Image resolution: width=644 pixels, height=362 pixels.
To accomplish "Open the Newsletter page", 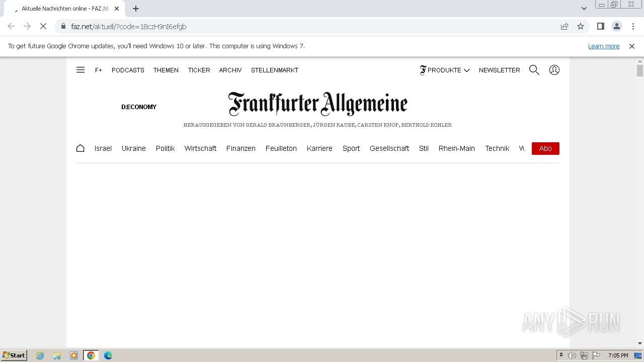I will pos(500,70).
